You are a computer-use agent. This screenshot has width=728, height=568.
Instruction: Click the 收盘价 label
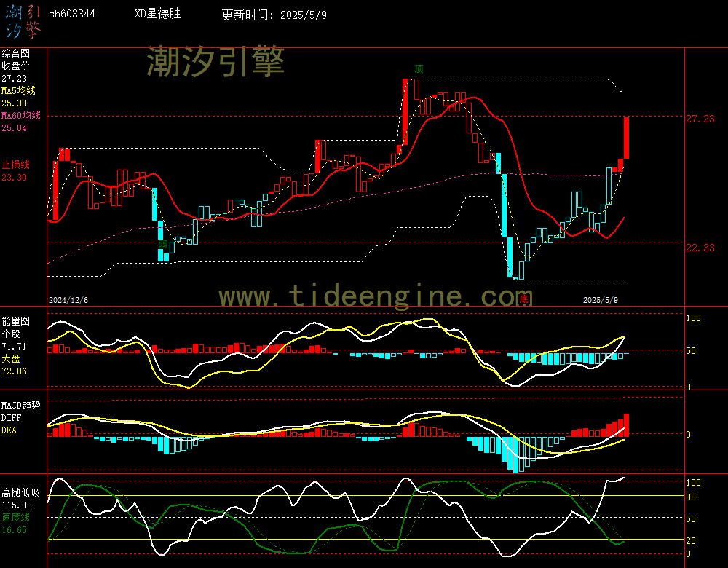pos(15,66)
